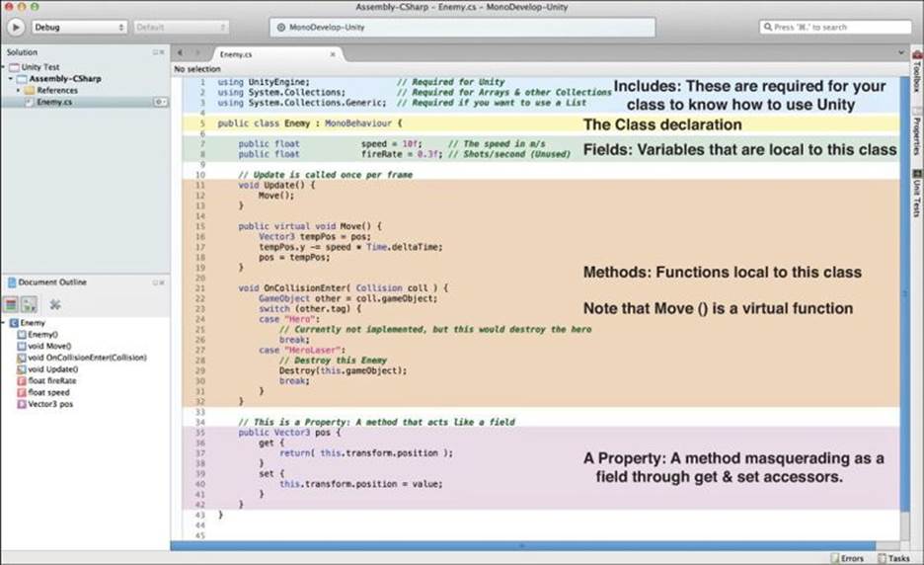Navigate back with the left arrow icon

(180, 53)
